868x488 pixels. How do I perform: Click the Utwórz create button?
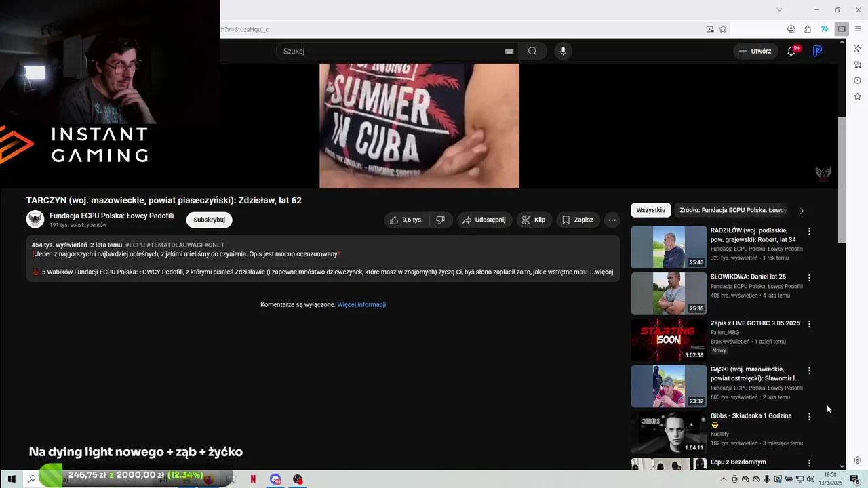tap(755, 51)
